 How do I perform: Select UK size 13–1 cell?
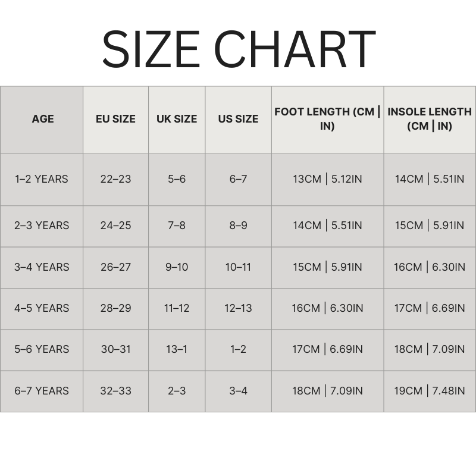[177, 349]
